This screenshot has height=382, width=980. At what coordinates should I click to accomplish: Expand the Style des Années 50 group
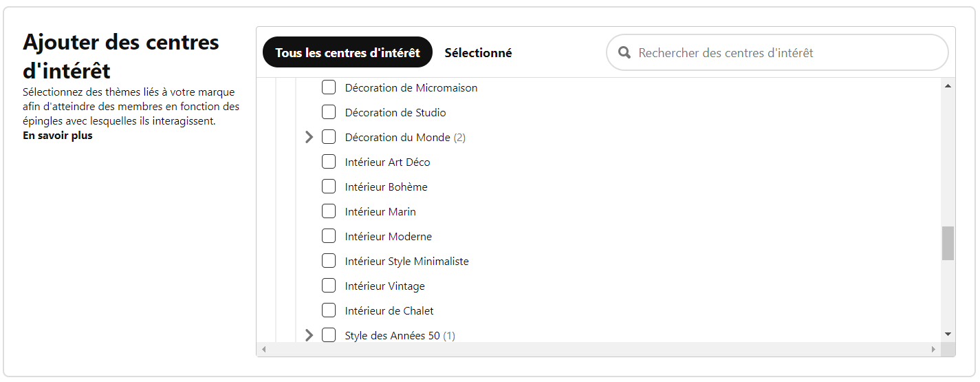click(x=309, y=335)
